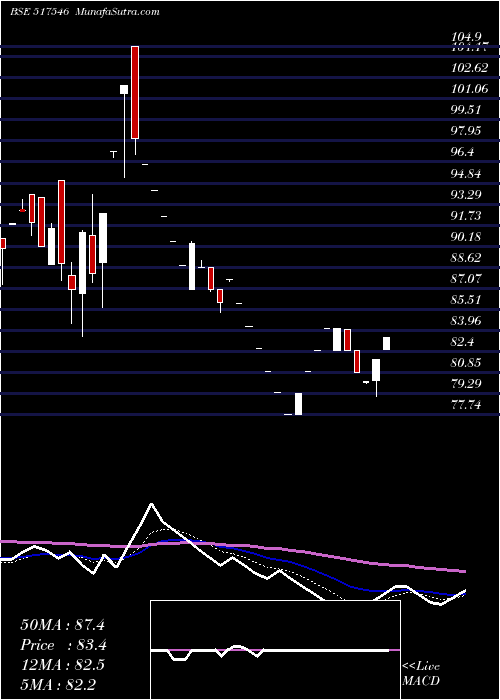The image size is (500, 700).
Task: Select the 83.96 price axis label
Action: [x=466, y=321]
